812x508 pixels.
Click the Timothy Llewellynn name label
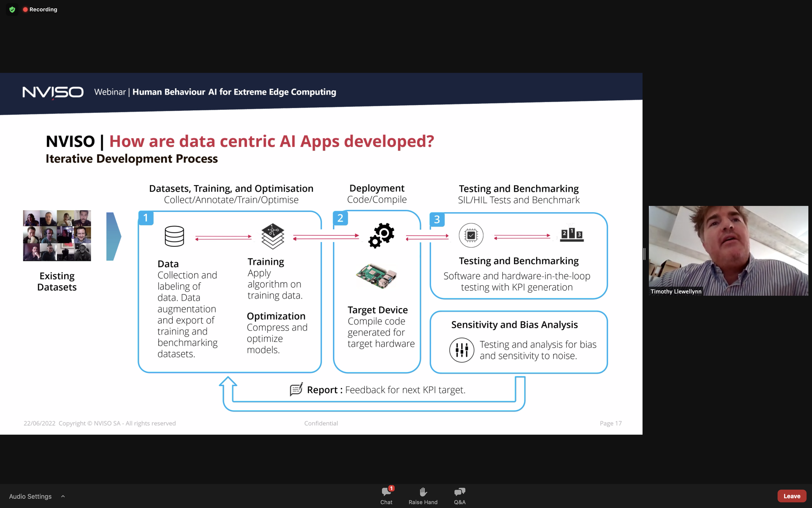(x=676, y=292)
